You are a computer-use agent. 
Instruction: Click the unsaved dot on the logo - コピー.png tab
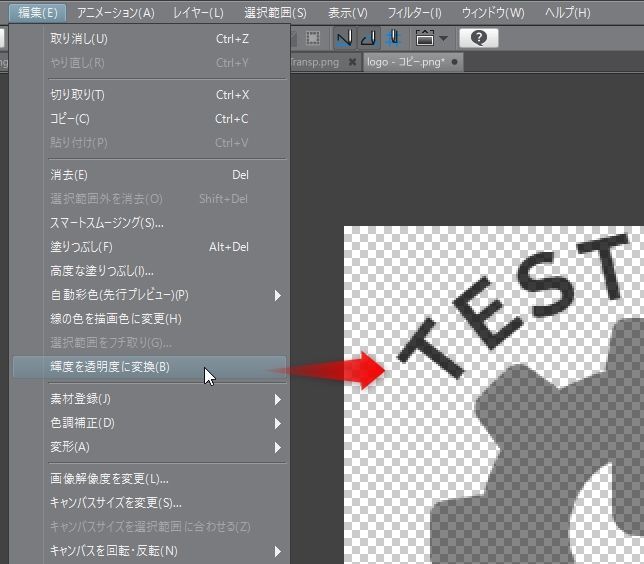(454, 62)
